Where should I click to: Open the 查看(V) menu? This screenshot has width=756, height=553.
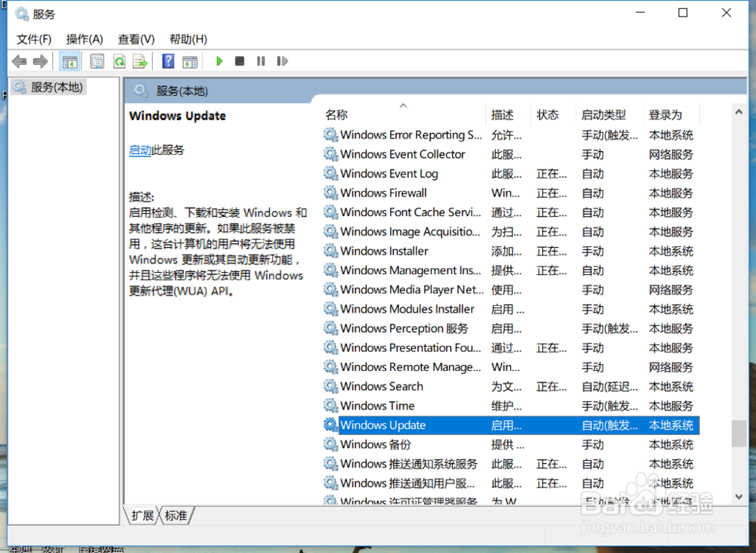click(136, 39)
